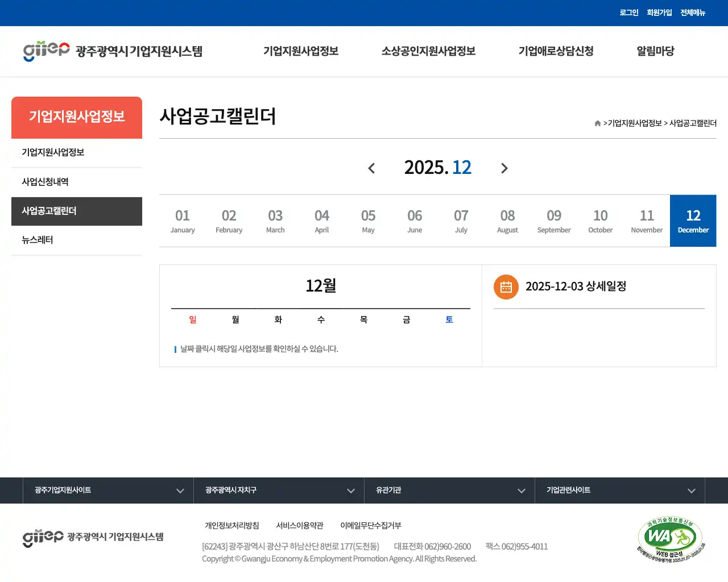This screenshot has width=728, height=582.
Task: Click the 회원가입 link at top right
Action: (659, 13)
